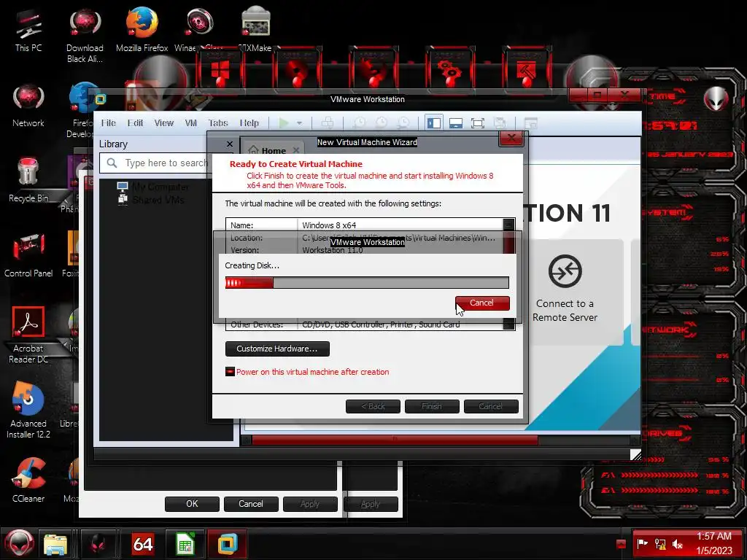Select Shared VMs in Library tree
Viewport: 747px width, 560px height.
point(158,200)
